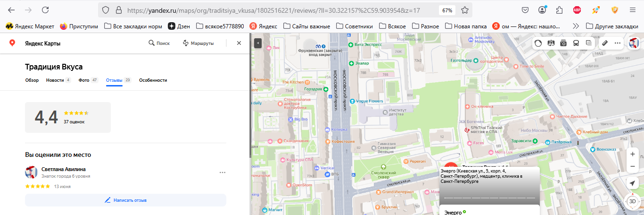Switch to the Фото tab
644x215 pixels.
(x=88, y=80)
